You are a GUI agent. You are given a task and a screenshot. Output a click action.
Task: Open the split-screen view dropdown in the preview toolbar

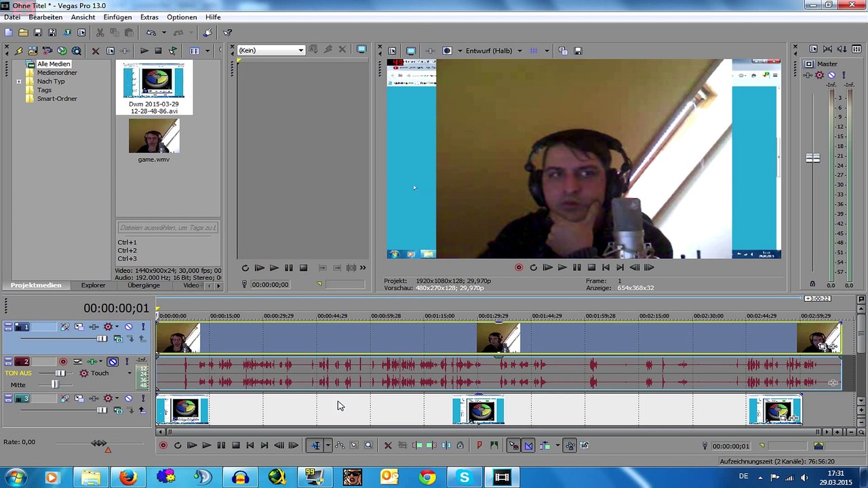460,51
